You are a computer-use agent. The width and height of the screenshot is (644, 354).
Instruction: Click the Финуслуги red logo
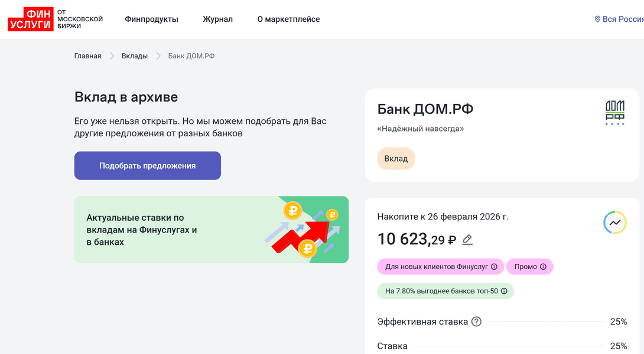coord(30,19)
